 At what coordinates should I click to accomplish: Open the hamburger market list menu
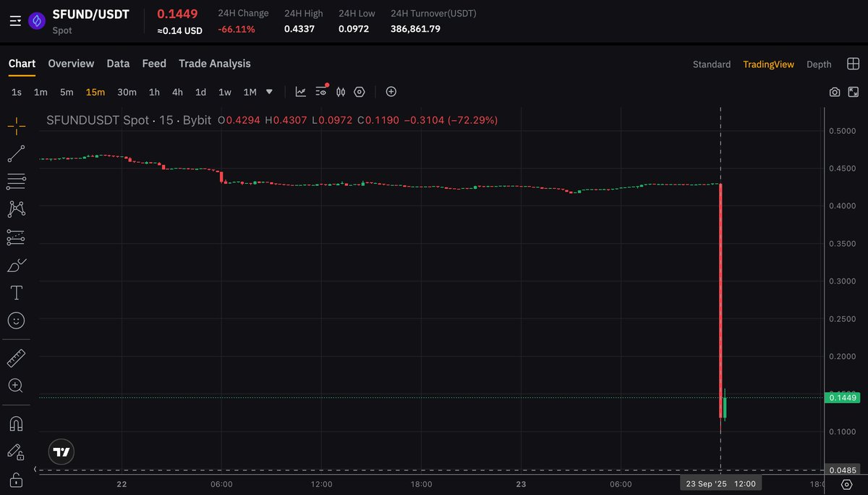tap(15, 21)
